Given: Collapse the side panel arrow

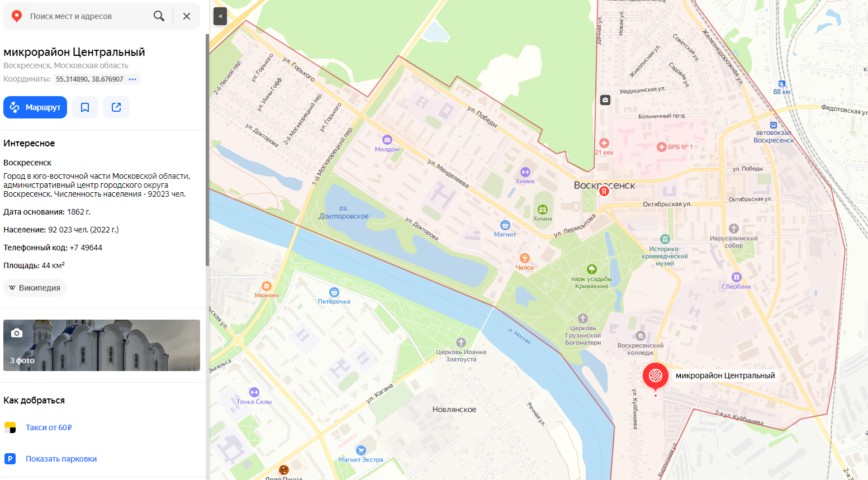Looking at the screenshot, I should point(220,16).
